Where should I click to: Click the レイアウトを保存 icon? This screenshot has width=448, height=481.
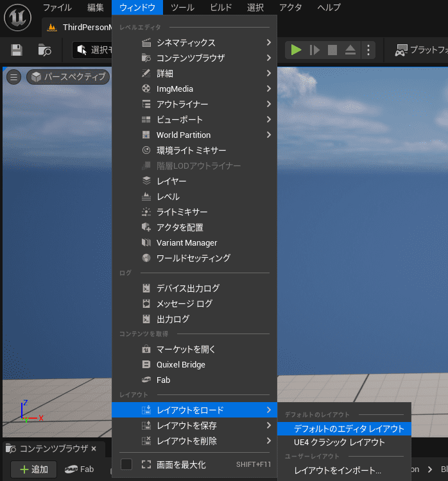(146, 425)
